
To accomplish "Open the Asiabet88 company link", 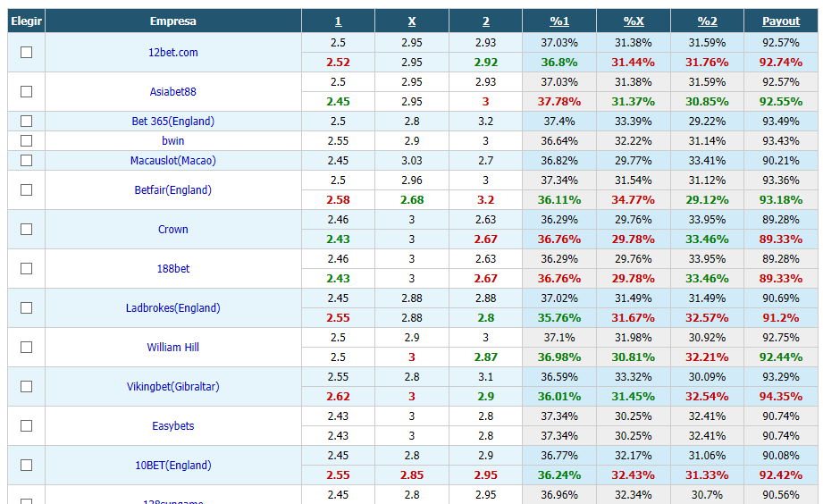I will tap(173, 91).
